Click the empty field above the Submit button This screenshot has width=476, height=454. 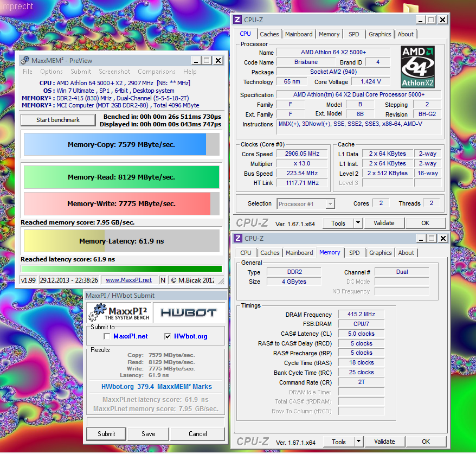point(156,421)
